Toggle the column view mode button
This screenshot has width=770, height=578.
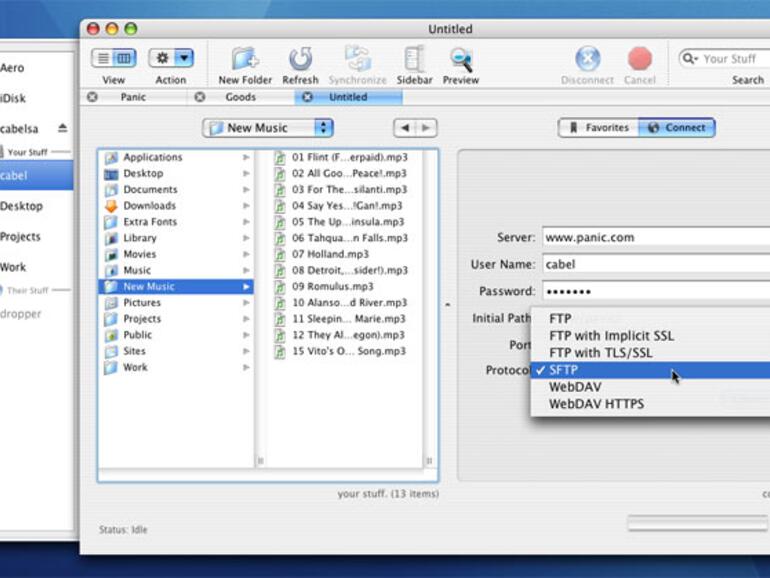(124, 59)
